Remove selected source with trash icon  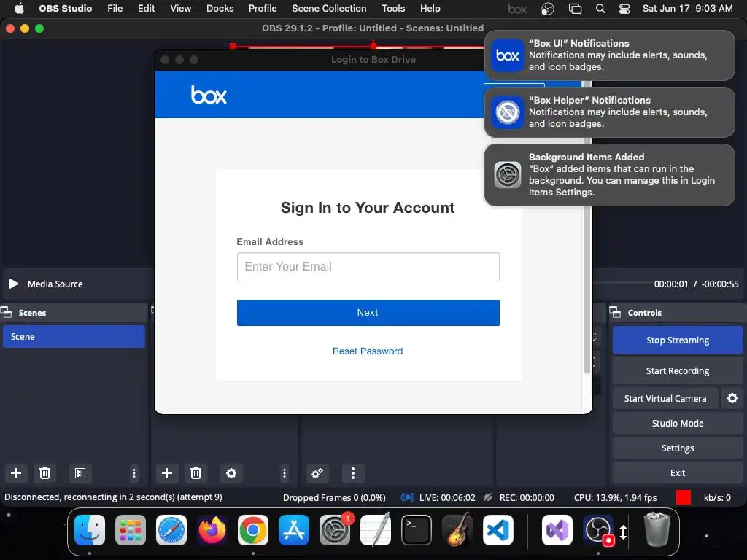[x=196, y=472]
